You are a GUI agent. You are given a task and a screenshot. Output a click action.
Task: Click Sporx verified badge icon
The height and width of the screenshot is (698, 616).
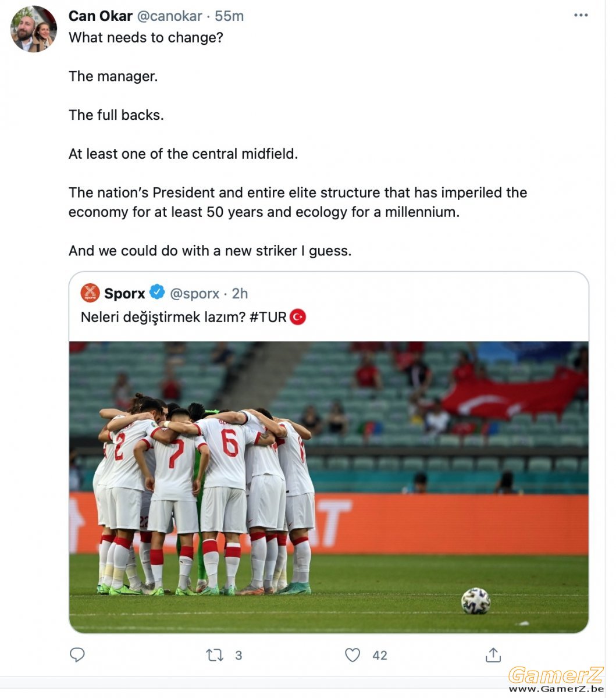pyautogui.click(x=157, y=292)
